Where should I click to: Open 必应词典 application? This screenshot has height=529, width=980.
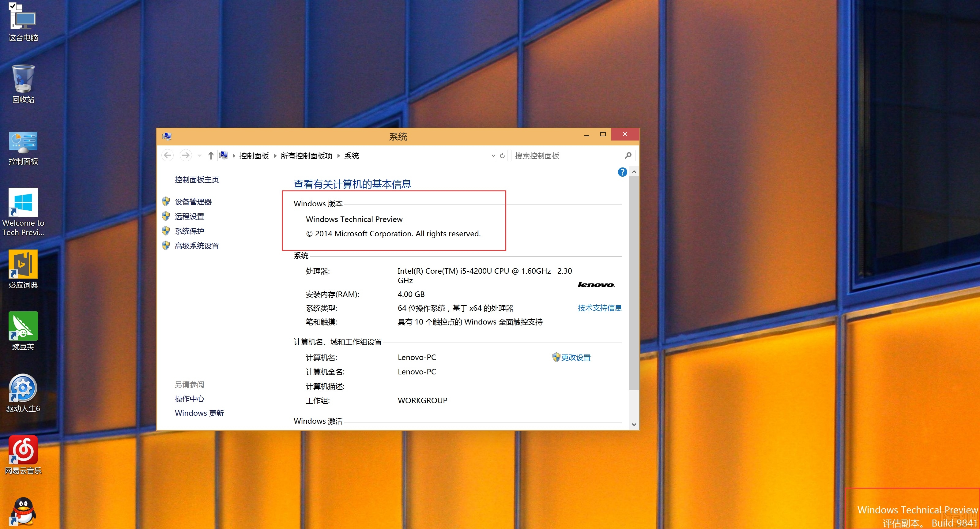point(23,266)
